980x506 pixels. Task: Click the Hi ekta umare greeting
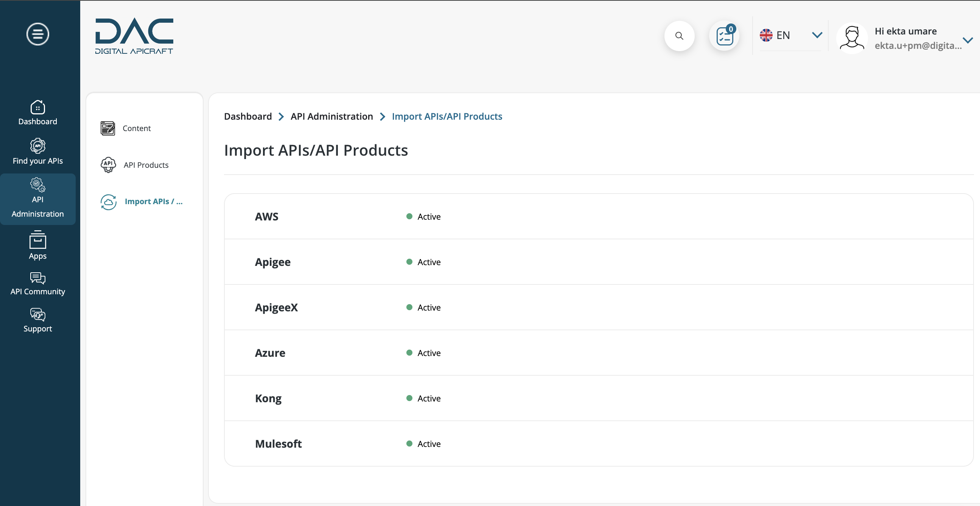click(x=905, y=31)
